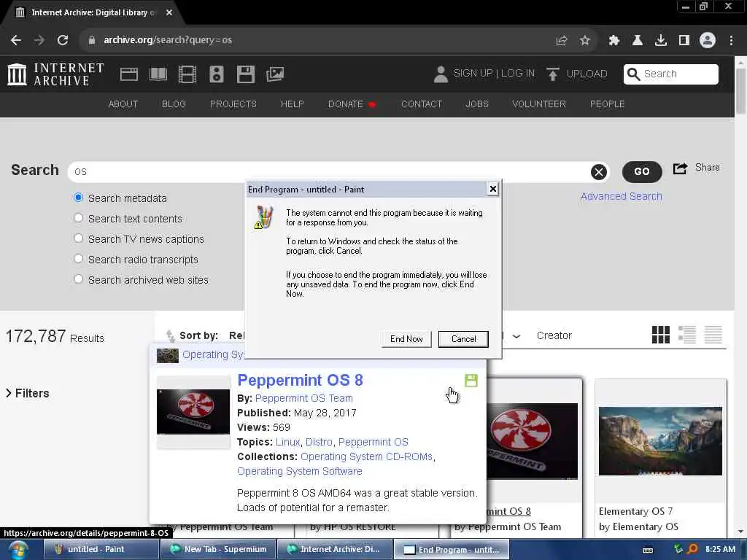747x560 pixels.
Task: Click the page vertical scrollbar thumb
Action: (740, 91)
